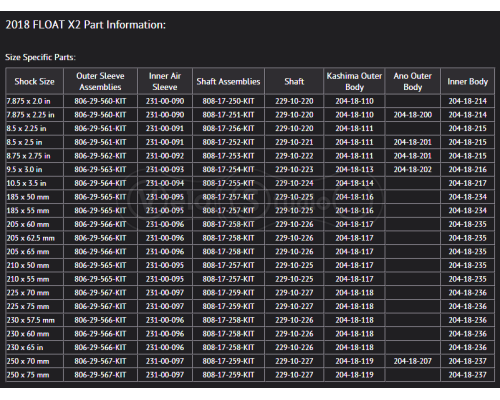Click inner body part '204-18-217'

467,183
